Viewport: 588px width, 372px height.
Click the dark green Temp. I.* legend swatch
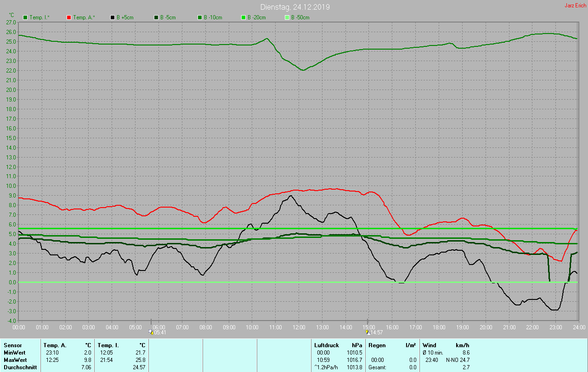pyautogui.click(x=25, y=17)
